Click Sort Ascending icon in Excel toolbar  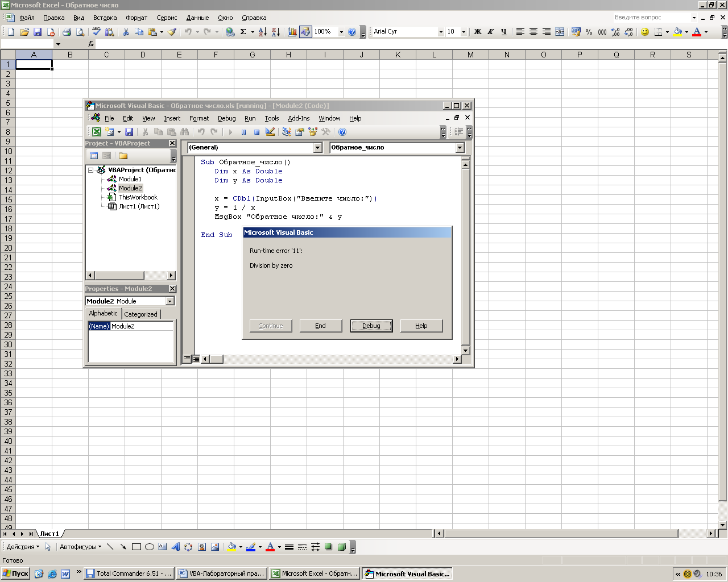262,32
